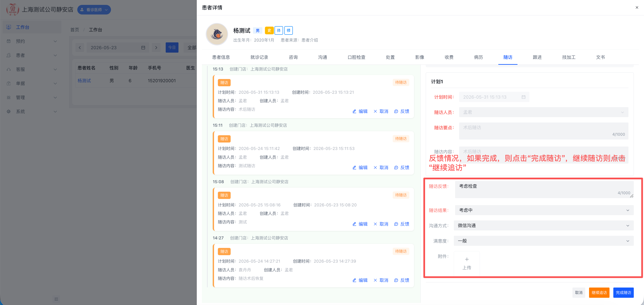Switch to 影像 tab
This screenshot has width=644, height=305.
(x=420, y=57)
